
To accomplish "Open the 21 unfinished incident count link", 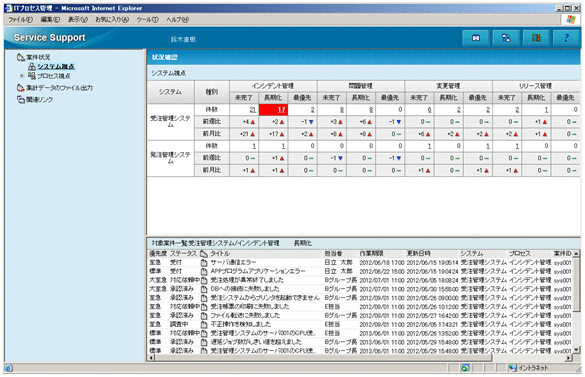I will pyautogui.click(x=253, y=110).
